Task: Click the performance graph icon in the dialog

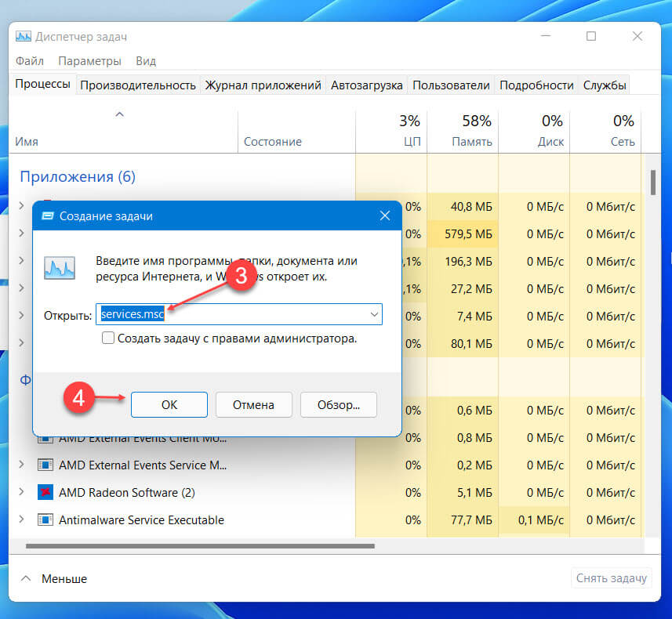Action: click(60, 268)
